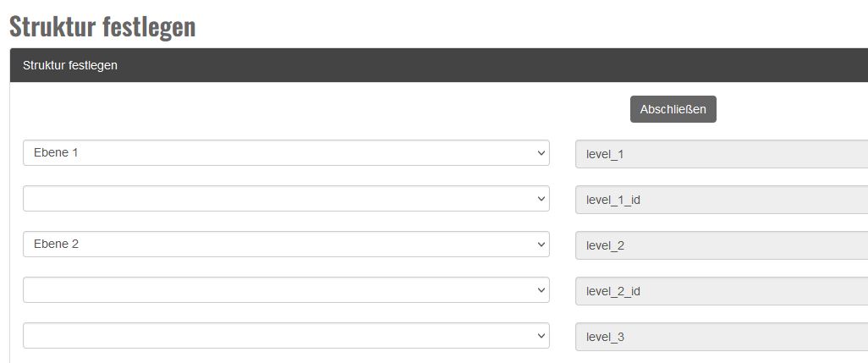The width and height of the screenshot is (868, 363).
Task: Click the level_1_id text field
Action: pyautogui.click(x=721, y=200)
